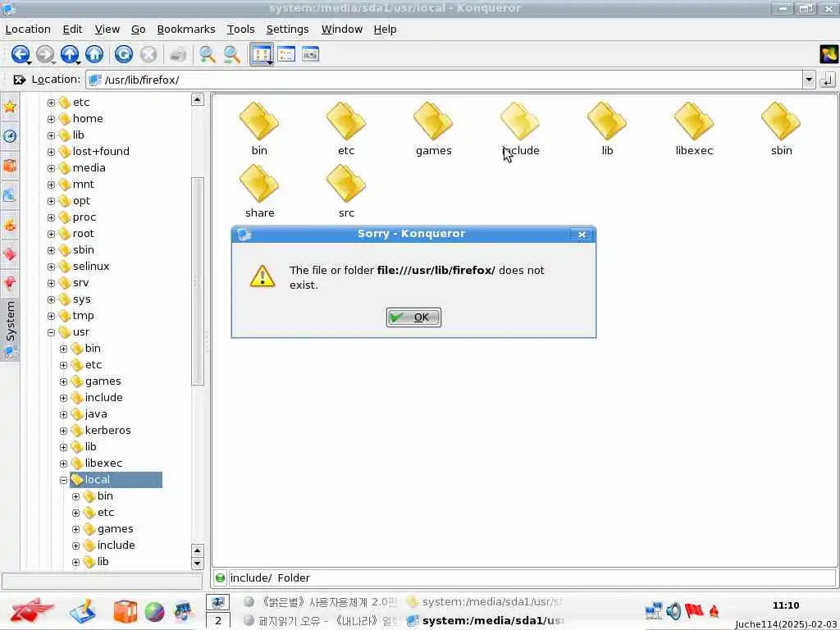This screenshot has height=630, width=840.
Task: Open the Window menu
Action: point(342,29)
